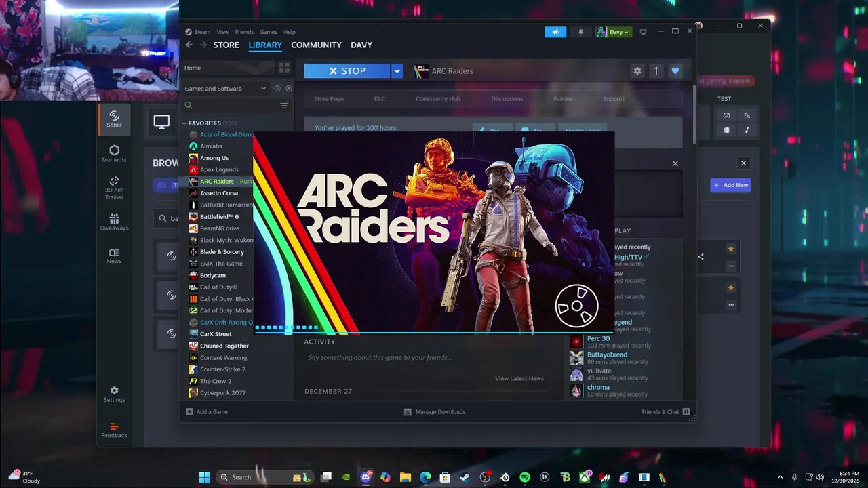
Task: Go to the STORE tab
Action: [x=226, y=45]
